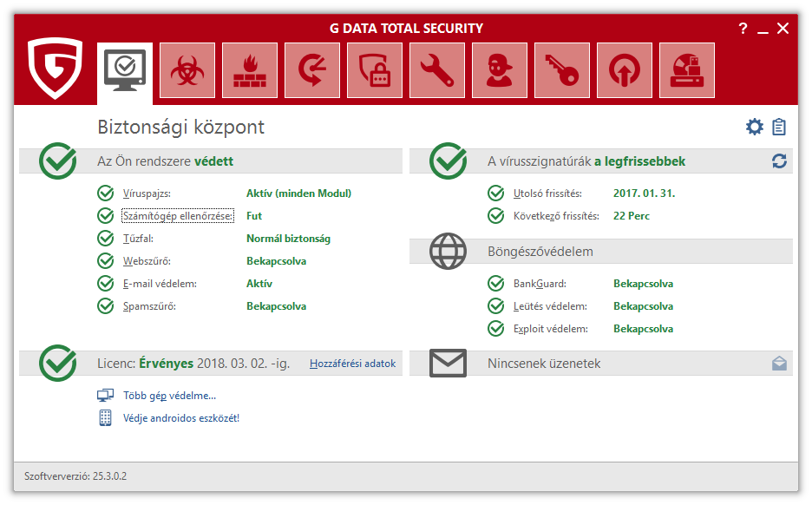Open the Parental control child icon

(500, 70)
